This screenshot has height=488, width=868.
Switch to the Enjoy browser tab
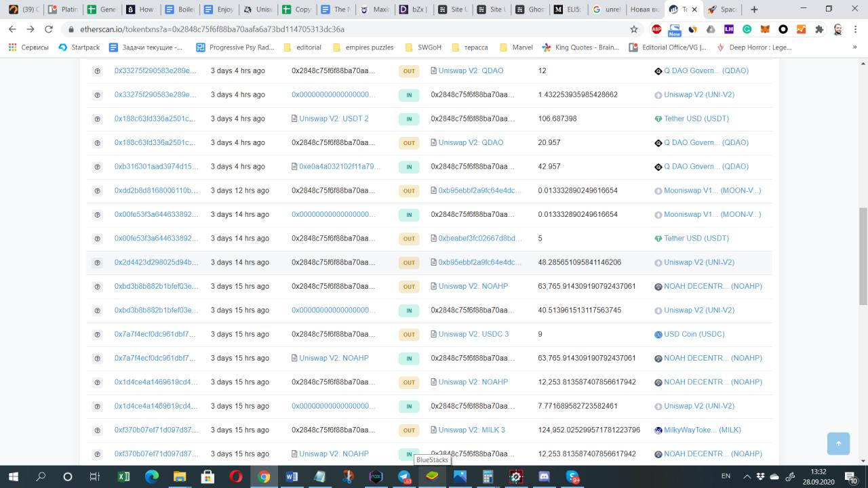(218, 9)
